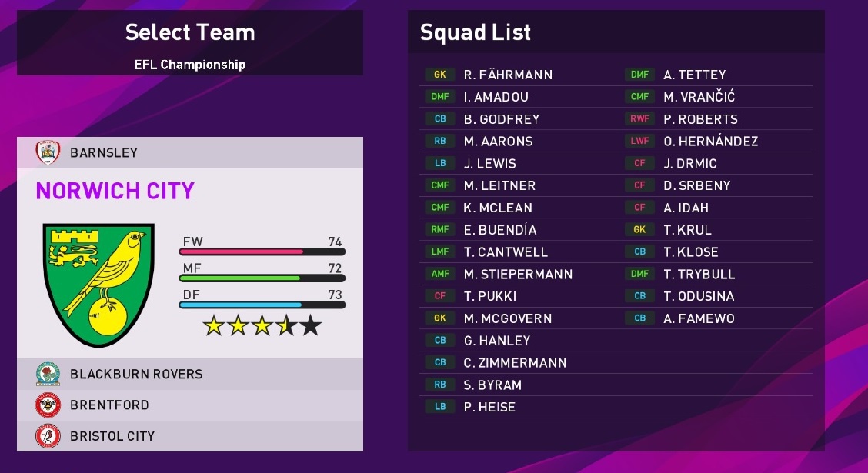Screen dimensions: 868x473
Task: Click the RWF badge beside P. Roberts
Action: point(639,119)
